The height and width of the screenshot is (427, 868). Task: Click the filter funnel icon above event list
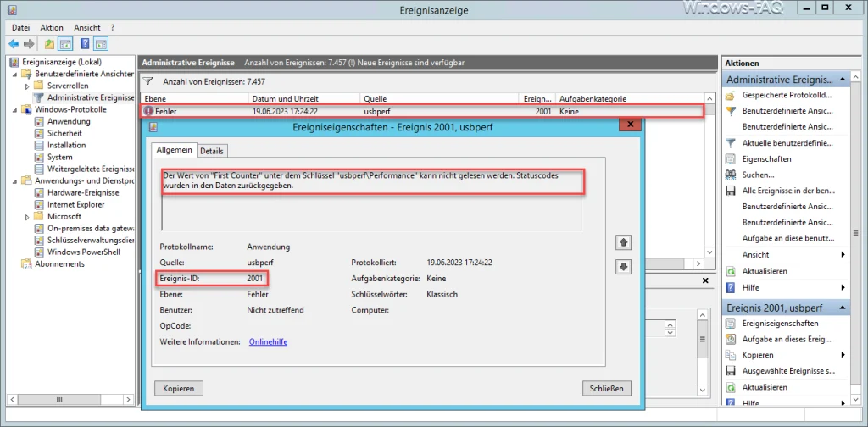(x=147, y=81)
